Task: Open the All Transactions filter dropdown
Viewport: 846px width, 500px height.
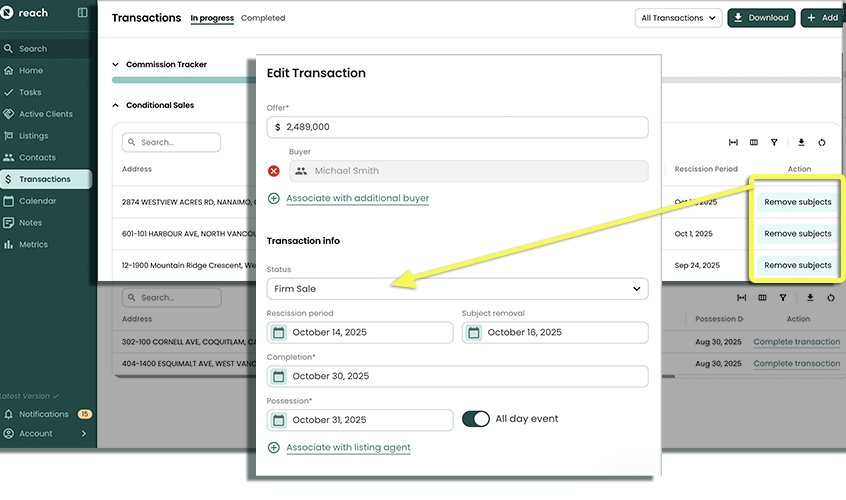Action: coord(679,18)
